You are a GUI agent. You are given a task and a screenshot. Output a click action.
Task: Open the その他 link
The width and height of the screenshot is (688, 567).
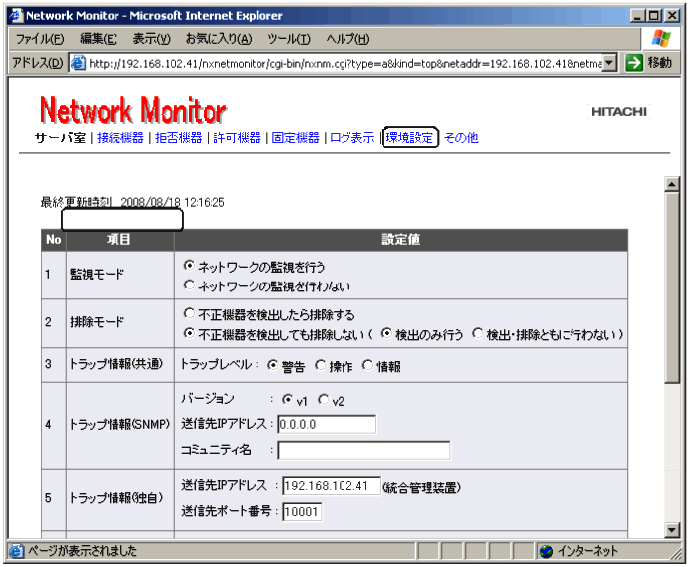click(461, 138)
